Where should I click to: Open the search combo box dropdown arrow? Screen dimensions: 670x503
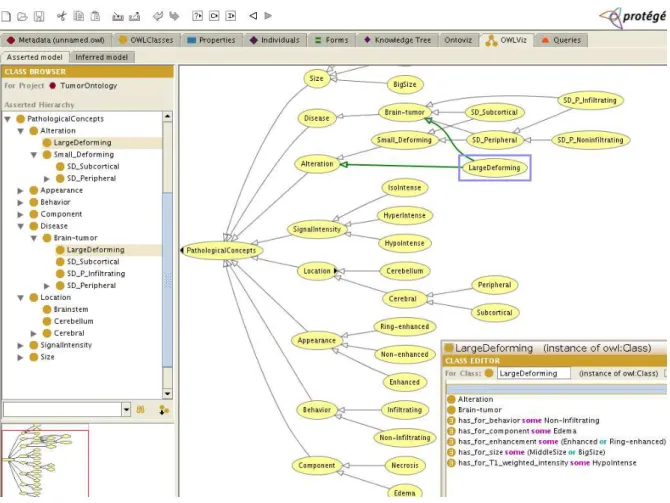tap(126, 410)
